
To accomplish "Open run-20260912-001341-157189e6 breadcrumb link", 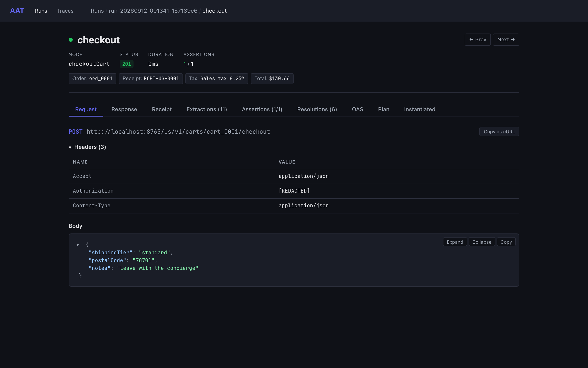I will pyautogui.click(x=153, y=11).
